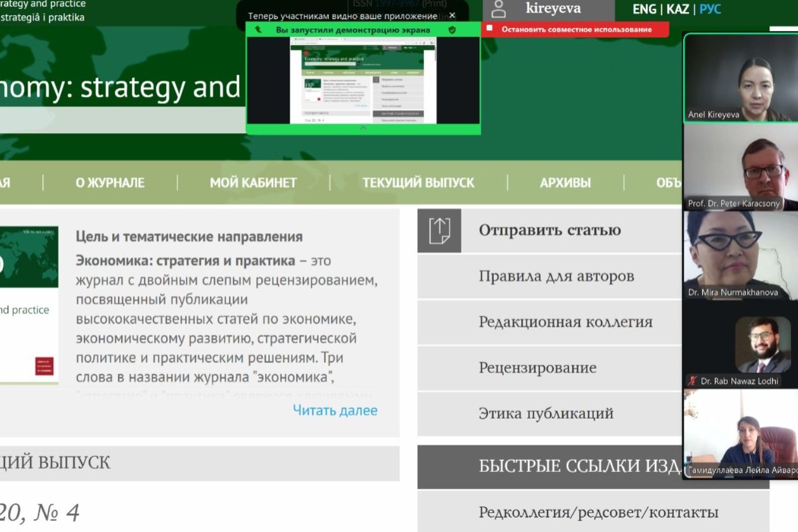Select Anel Kireyeva's video tile
The height and width of the screenshot is (532, 798).
[x=740, y=78]
